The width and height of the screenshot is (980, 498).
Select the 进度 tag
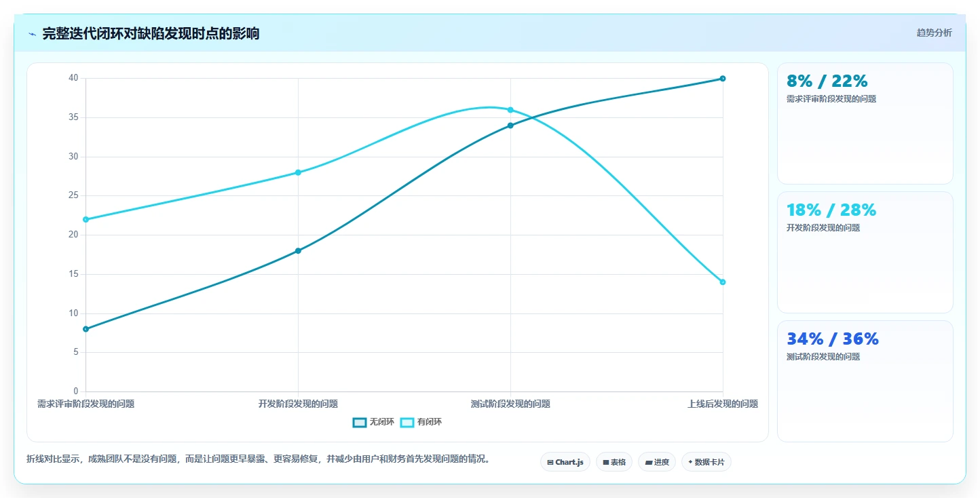point(657,462)
